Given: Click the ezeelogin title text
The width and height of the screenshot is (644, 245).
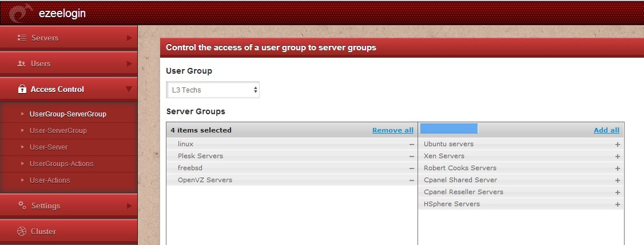Looking at the screenshot, I should click(x=62, y=13).
